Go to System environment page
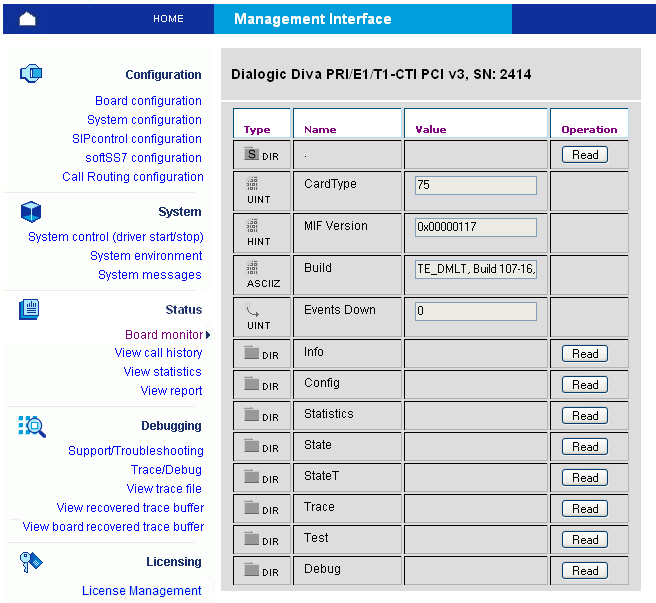The width and height of the screenshot is (656, 603). pyautogui.click(x=146, y=256)
